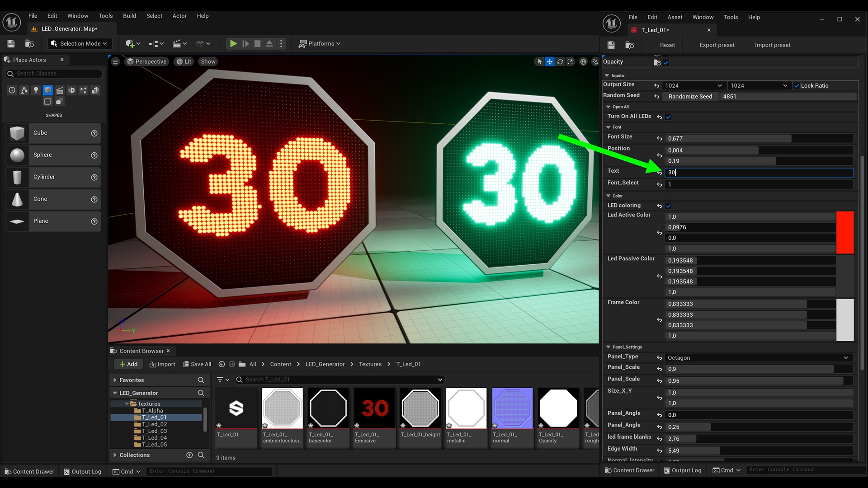
Task: Open play options three-dot menu
Action: 281,43
